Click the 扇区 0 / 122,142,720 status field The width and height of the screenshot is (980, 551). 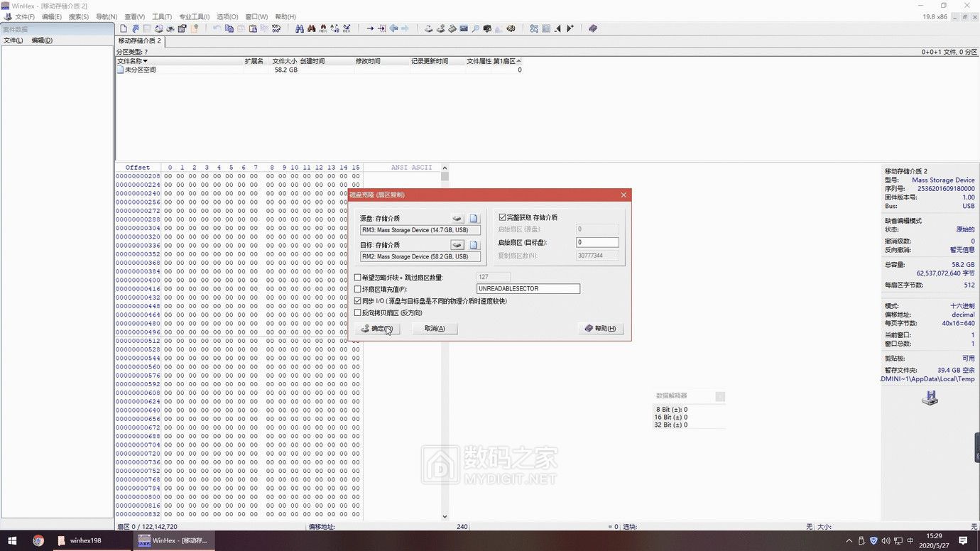click(147, 527)
